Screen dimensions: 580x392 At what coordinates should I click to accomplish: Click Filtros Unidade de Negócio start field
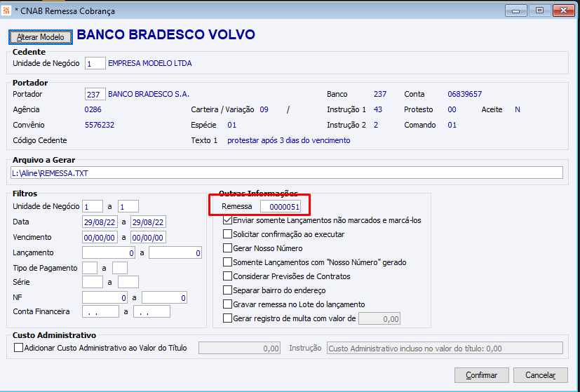click(93, 206)
